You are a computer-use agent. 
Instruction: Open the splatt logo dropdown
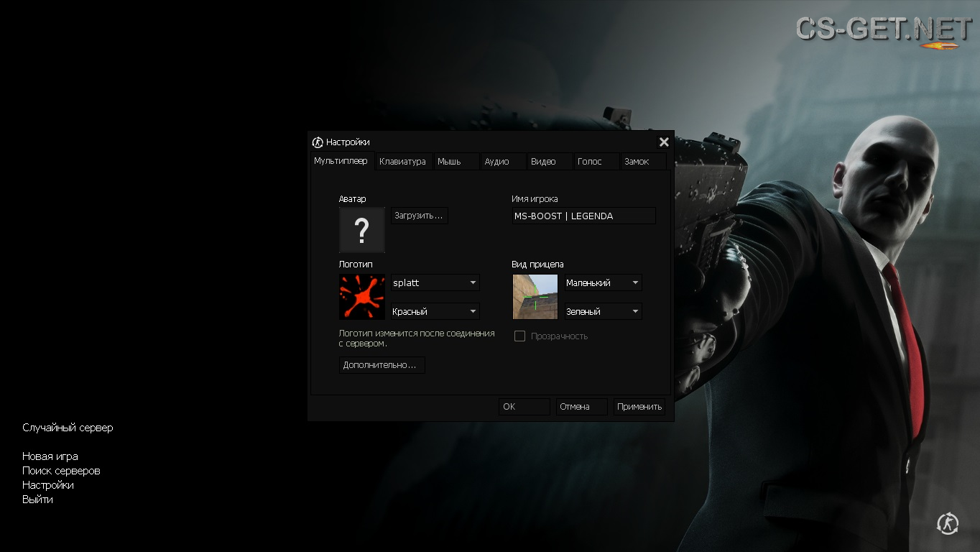click(435, 283)
